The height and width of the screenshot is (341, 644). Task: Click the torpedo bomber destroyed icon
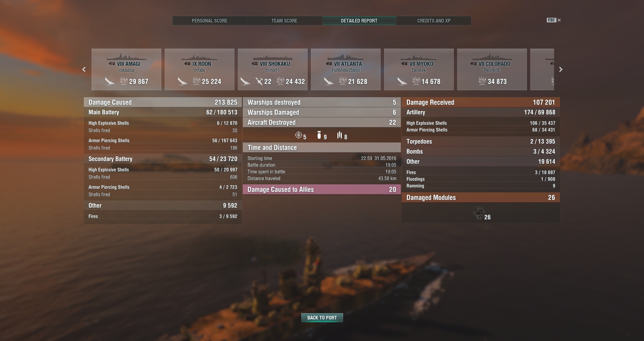click(319, 135)
